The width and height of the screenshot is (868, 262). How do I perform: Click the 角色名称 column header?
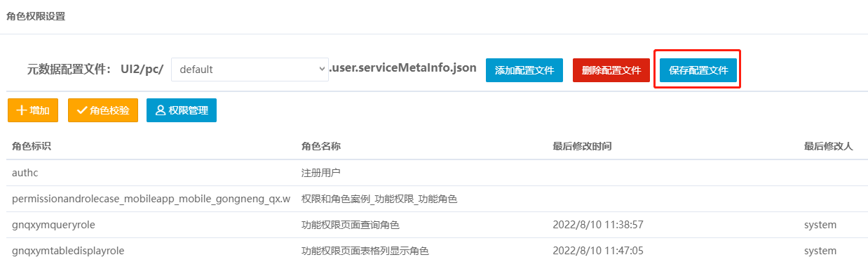pos(321,146)
